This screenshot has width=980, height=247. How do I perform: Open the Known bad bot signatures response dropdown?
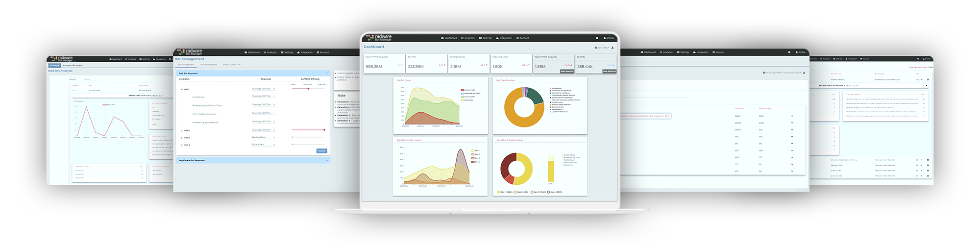coord(264,113)
